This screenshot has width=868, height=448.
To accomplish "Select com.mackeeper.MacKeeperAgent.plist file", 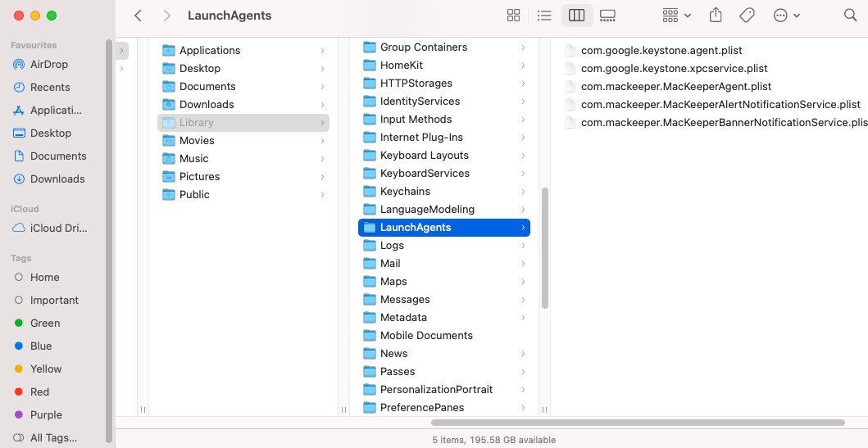I will click(x=668, y=86).
